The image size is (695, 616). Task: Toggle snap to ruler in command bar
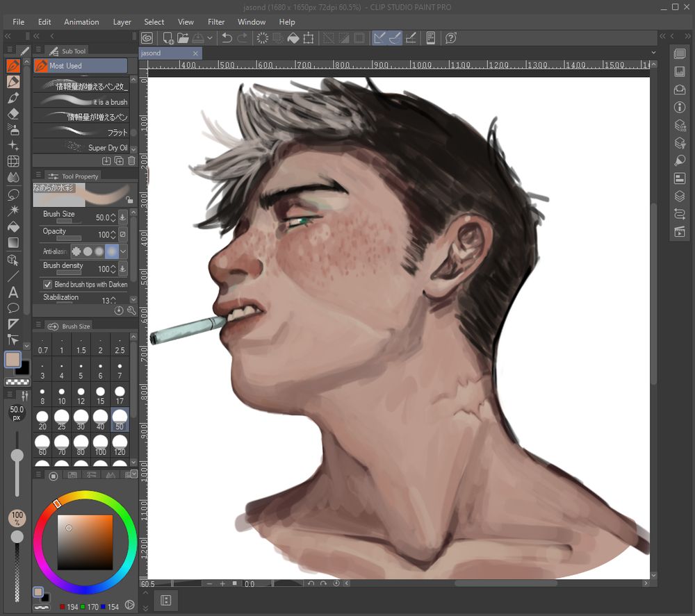pos(379,38)
